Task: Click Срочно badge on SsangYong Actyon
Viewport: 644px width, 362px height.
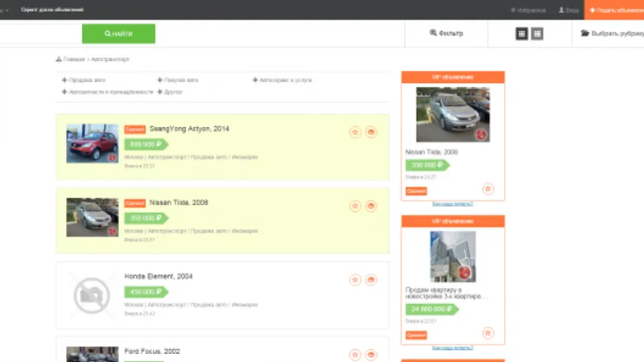Action: pos(134,130)
